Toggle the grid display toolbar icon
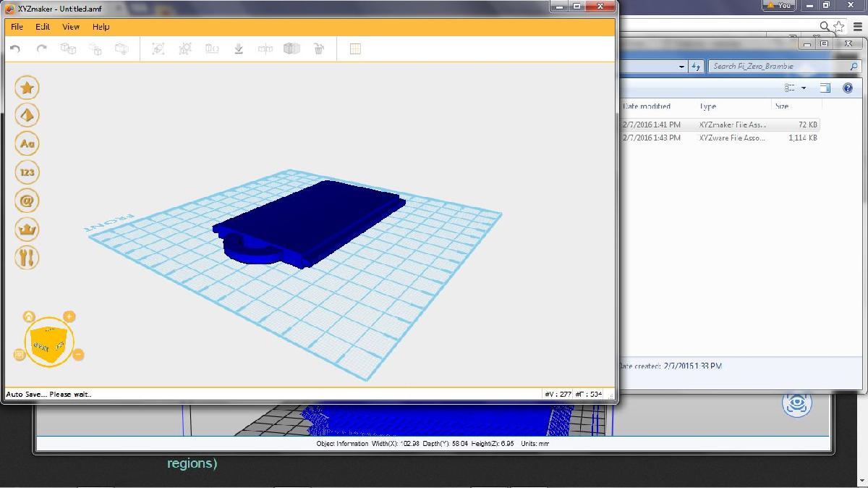Screen dimensions: 868x488 coord(355,49)
